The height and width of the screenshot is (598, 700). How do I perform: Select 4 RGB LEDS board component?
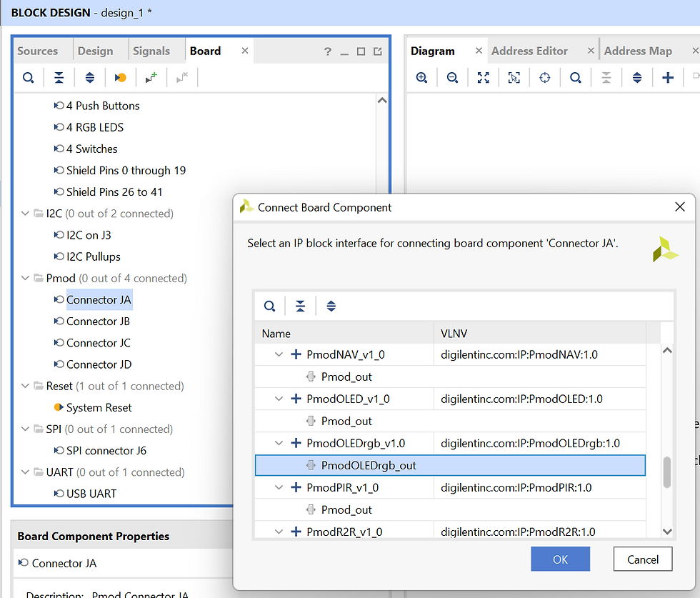click(94, 127)
